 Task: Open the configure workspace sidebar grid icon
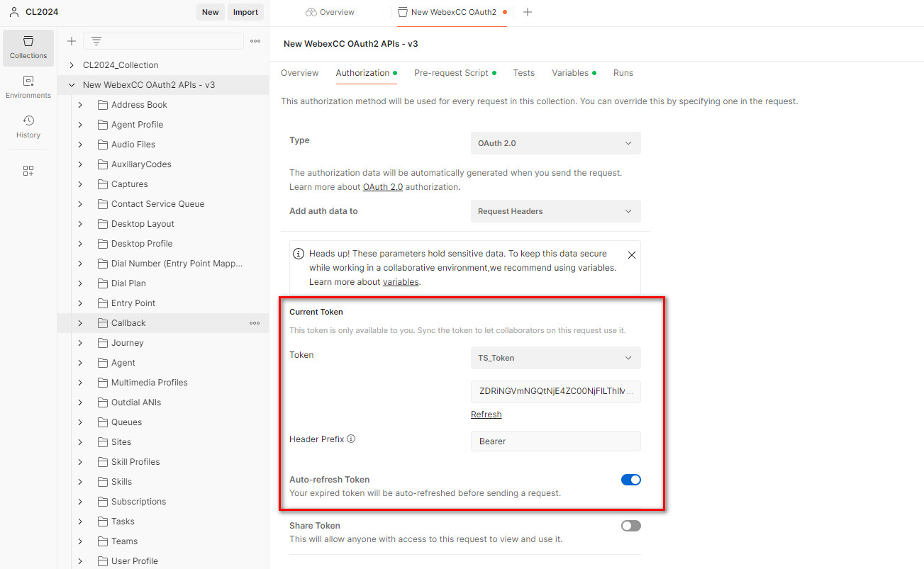(x=28, y=171)
